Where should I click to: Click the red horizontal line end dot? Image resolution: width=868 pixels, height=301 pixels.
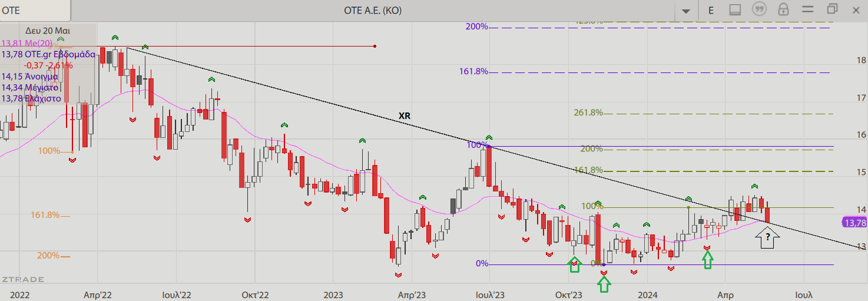(375, 46)
